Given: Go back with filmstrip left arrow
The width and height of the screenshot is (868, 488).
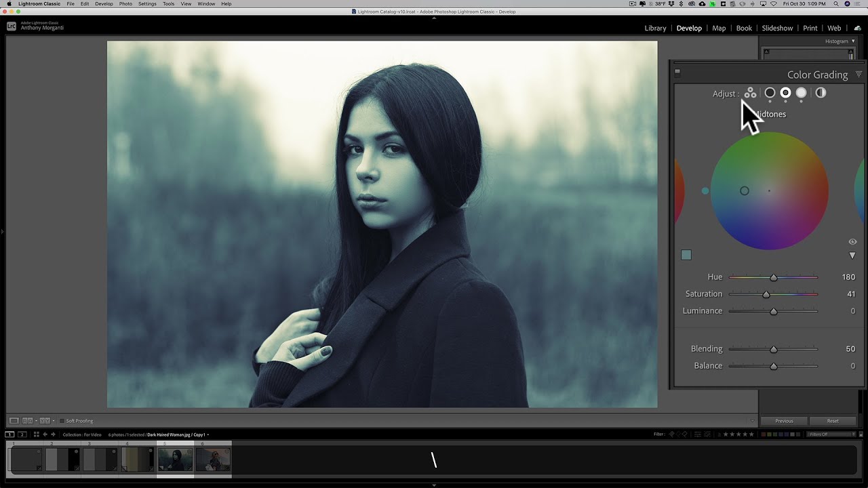Looking at the screenshot, I should tap(45, 434).
